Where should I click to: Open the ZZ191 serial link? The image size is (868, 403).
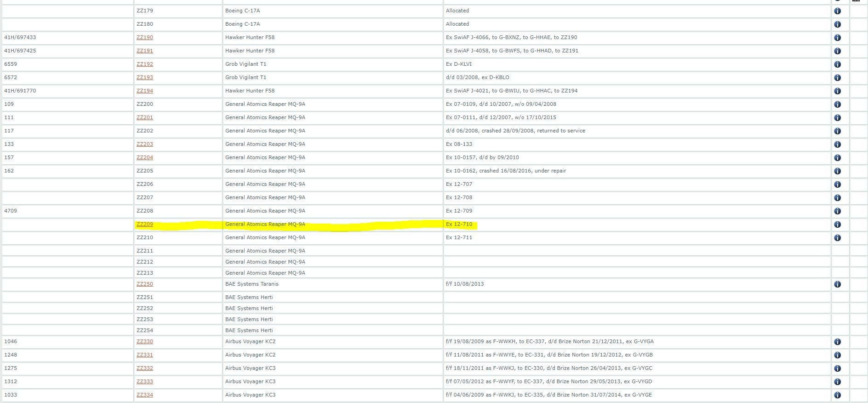pyautogui.click(x=145, y=51)
